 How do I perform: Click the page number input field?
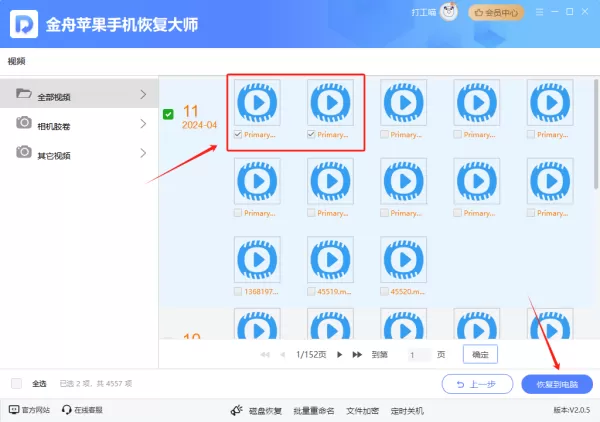[x=419, y=355]
